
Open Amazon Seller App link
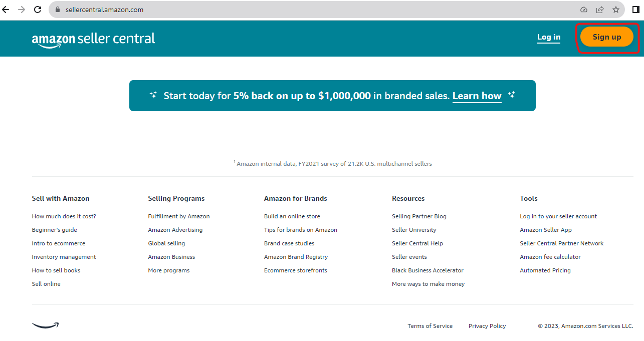(546, 230)
